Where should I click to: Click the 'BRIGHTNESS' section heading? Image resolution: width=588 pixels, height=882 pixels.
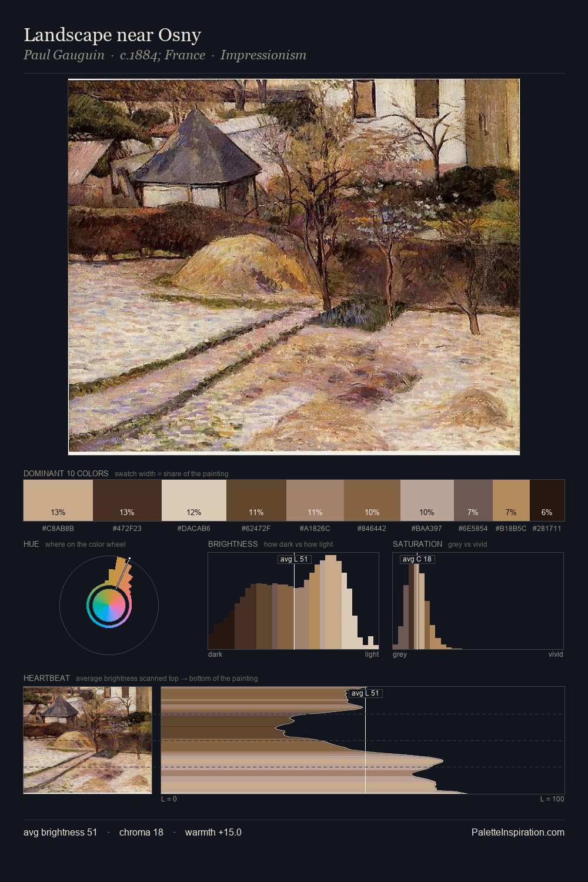point(233,544)
